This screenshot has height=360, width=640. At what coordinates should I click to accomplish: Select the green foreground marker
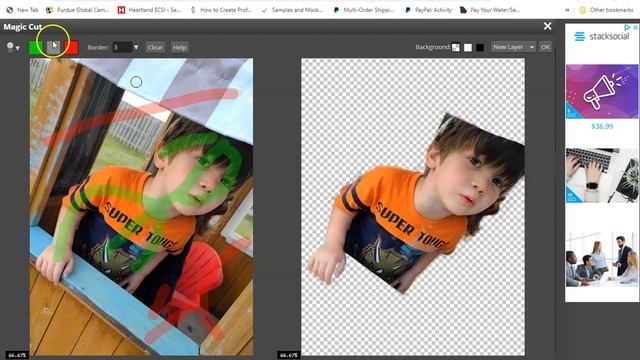[36, 47]
